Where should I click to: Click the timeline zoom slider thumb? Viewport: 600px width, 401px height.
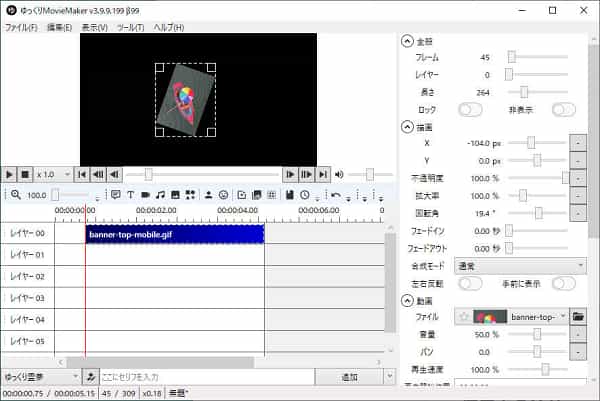point(55,195)
